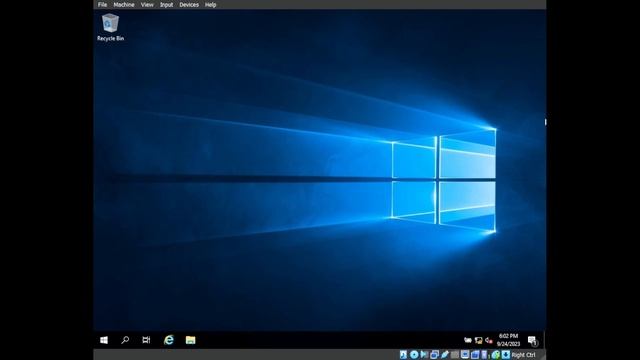
Task: Click the USB devices status icon
Action: click(x=444, y=355)
